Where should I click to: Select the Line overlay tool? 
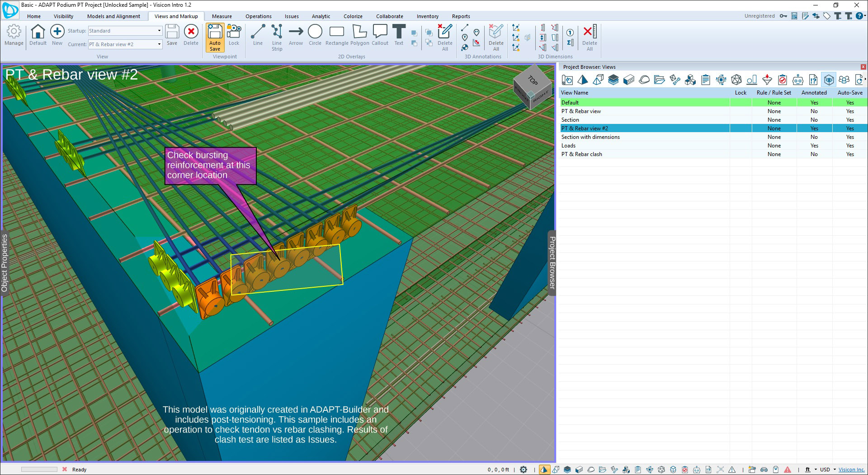[258, 35]
